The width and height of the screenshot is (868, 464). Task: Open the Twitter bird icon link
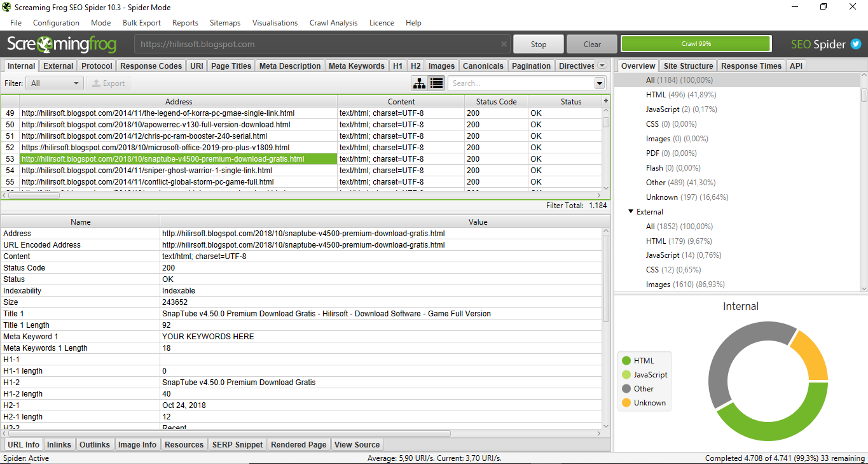click(856, 45)
